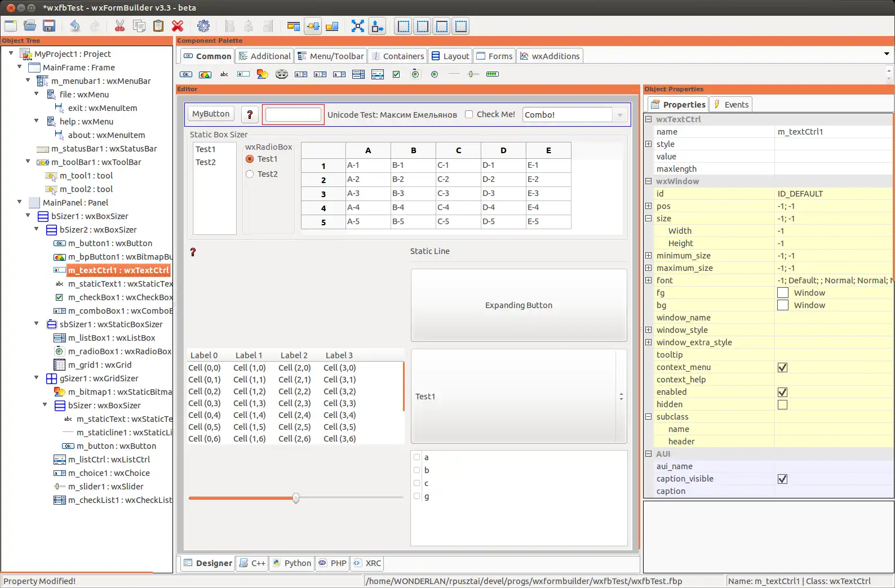
Task: Toggle the 'Check Me!' checkbox
Action: pyautogui.click(x=469, y=114)
